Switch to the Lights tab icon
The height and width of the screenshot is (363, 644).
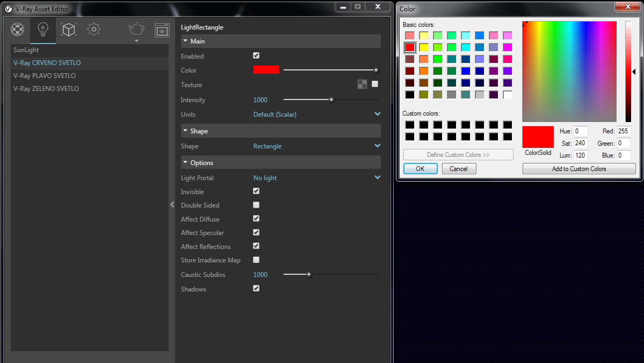pos(43,29)
